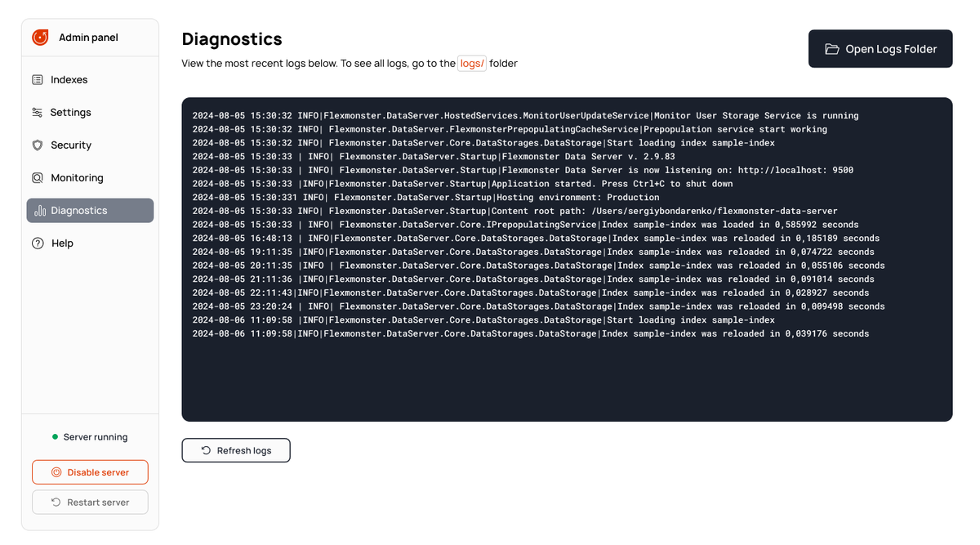Click the Prepopulation service start working log line
The height and width of the screenshot is (545, 980).
coord(510,129)
